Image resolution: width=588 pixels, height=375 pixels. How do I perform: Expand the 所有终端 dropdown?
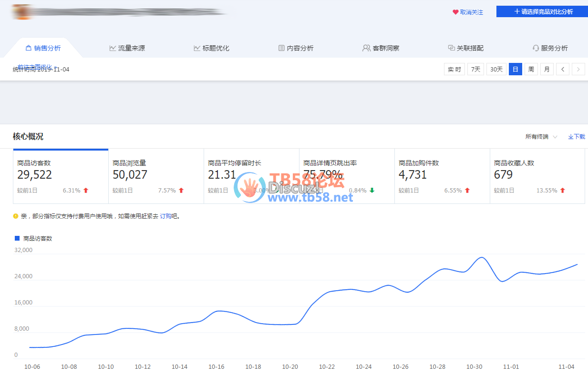(x=541, y=137)
